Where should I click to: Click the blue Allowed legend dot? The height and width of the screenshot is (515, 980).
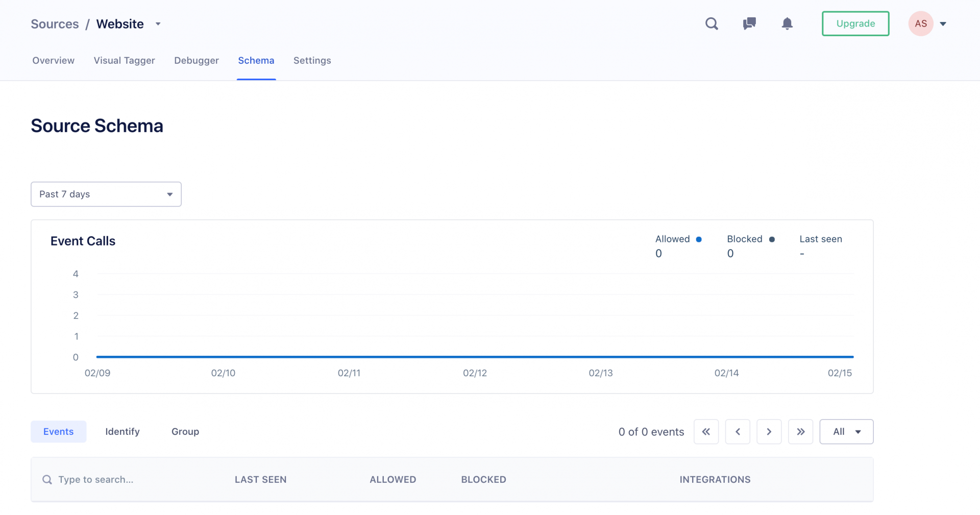(698, 239)
